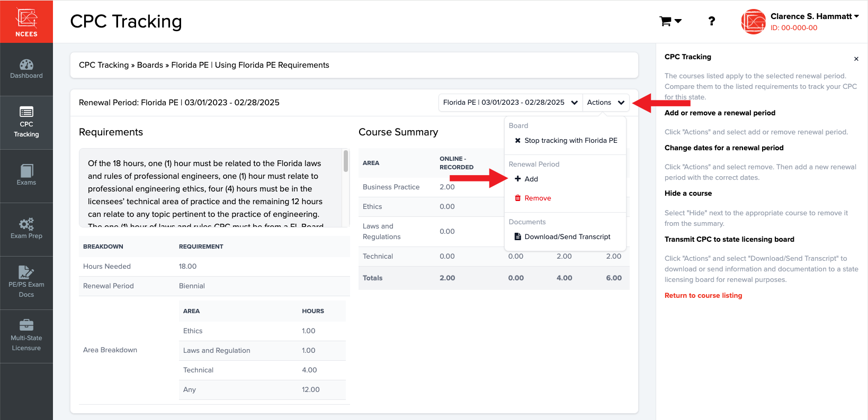Click the trash icon beside Remove
Image resolution: width=868 pixels, height=420 pixels.
tap(518, 198)
